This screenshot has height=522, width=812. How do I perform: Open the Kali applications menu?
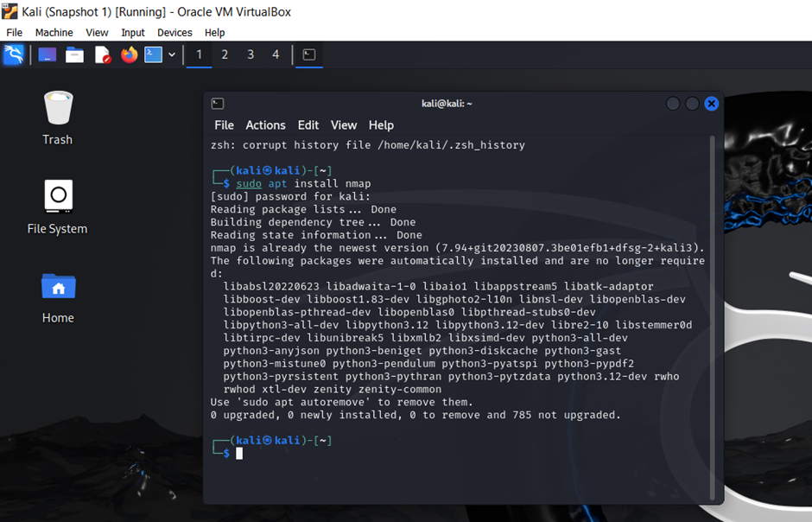tap(14, 54)
